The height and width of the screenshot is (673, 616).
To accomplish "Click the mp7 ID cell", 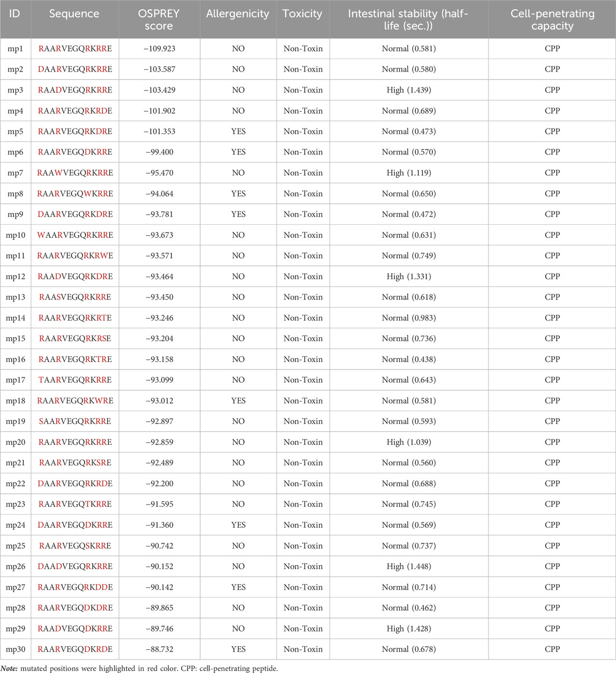I will pos(15,173).
